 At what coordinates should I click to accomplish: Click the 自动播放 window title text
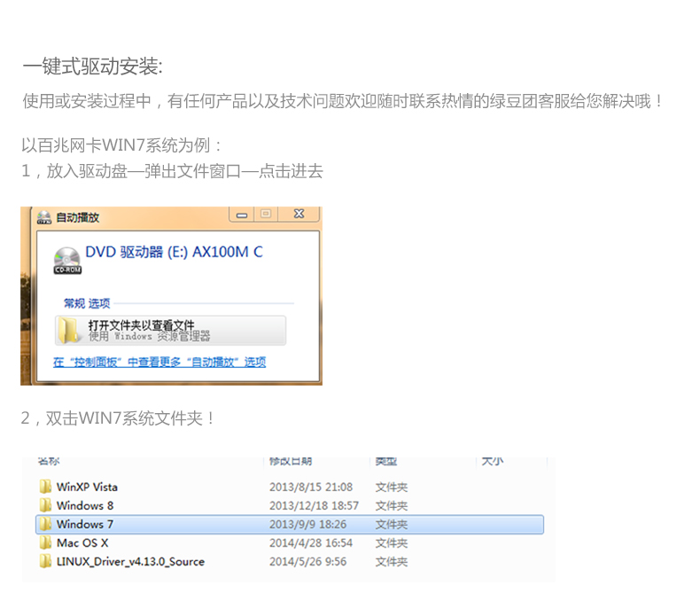click(x=78, y=217)
